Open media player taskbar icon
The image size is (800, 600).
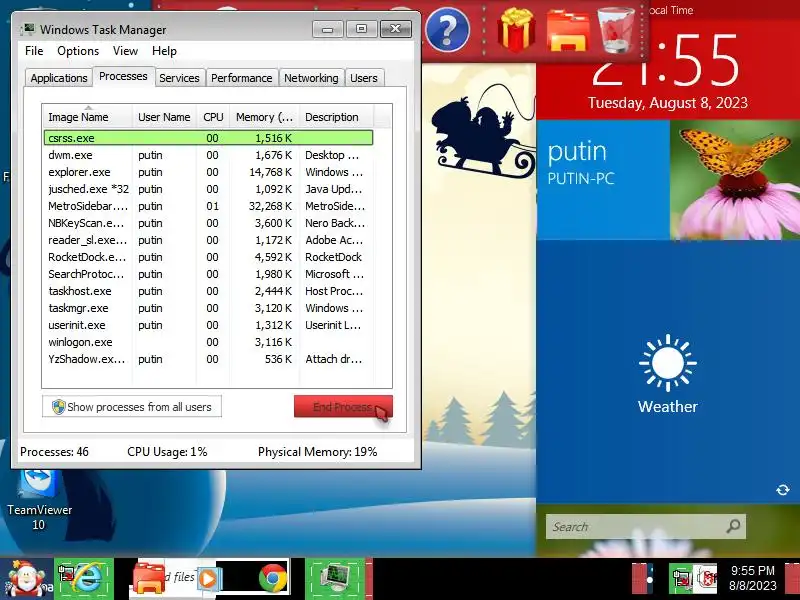pos(208,579)
